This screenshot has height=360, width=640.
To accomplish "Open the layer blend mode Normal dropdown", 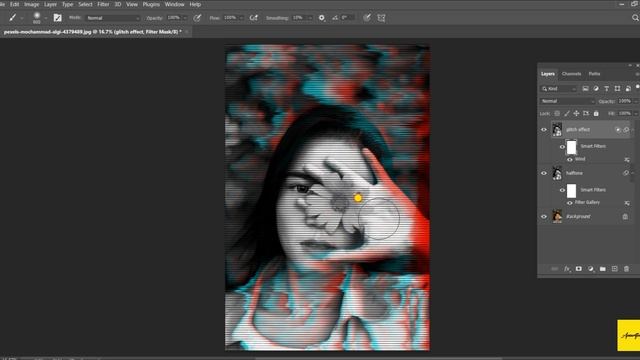I will (567, 101).
